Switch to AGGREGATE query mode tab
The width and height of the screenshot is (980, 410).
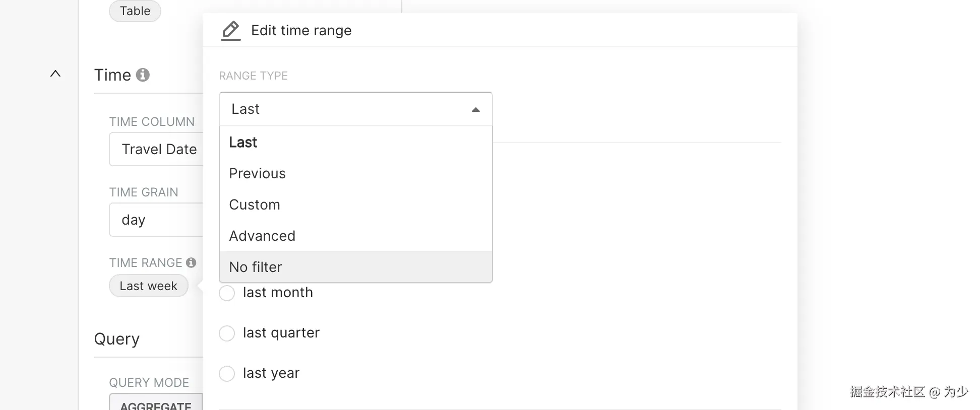(x=155, y=405)
